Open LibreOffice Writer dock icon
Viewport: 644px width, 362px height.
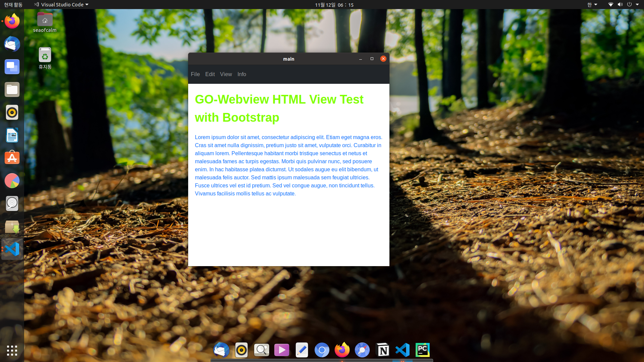coord(12,135)
